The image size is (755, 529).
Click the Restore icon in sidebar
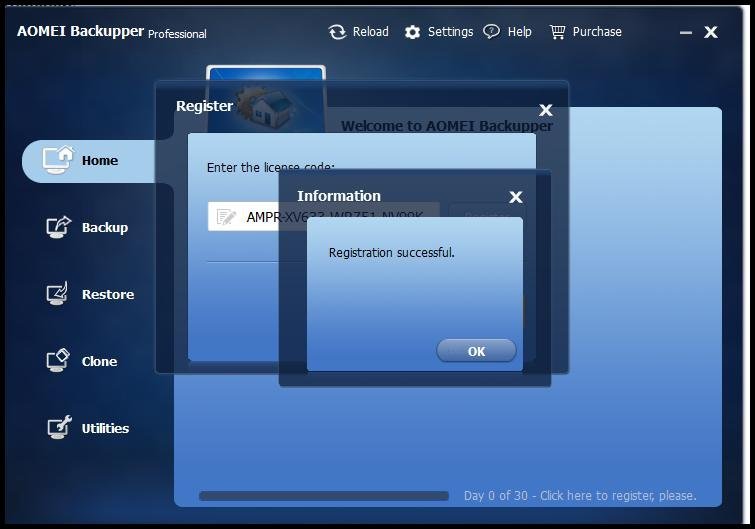58,294
